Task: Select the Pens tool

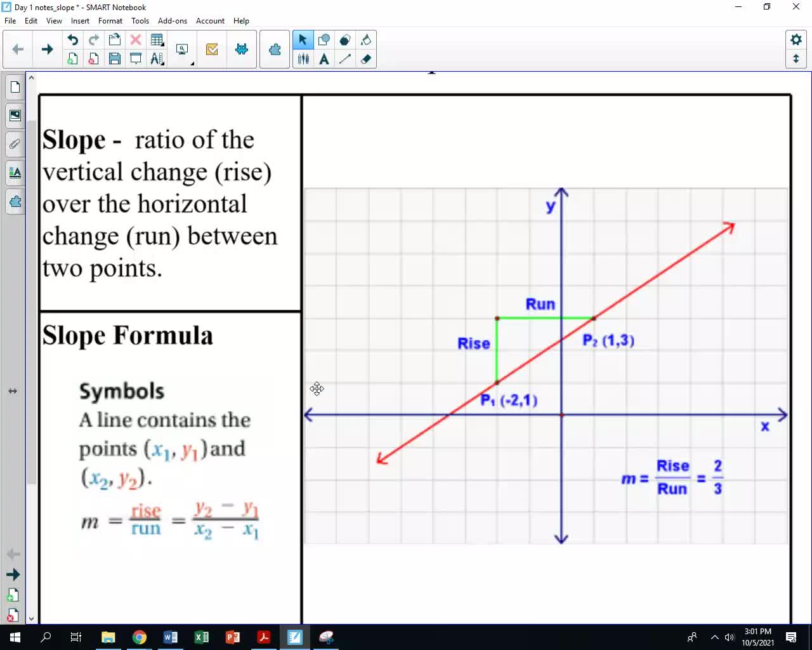Action: (303, 58)
